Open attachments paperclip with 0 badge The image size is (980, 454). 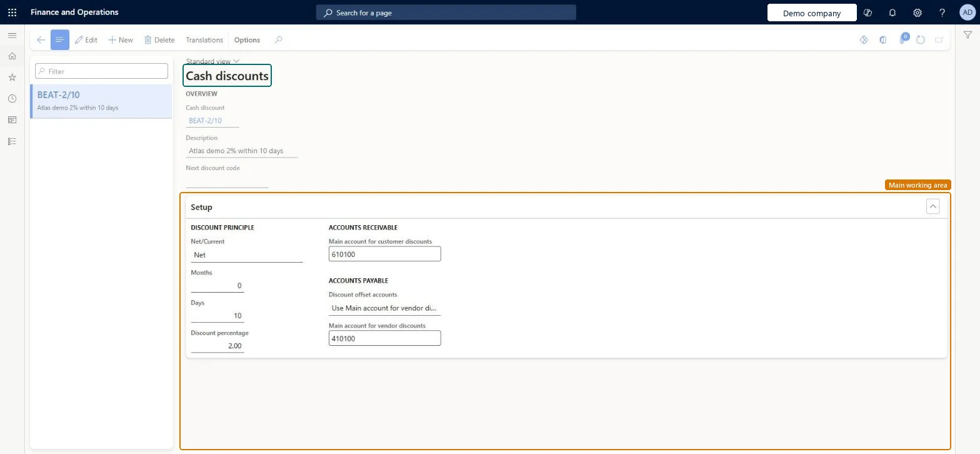click(902, 39)
